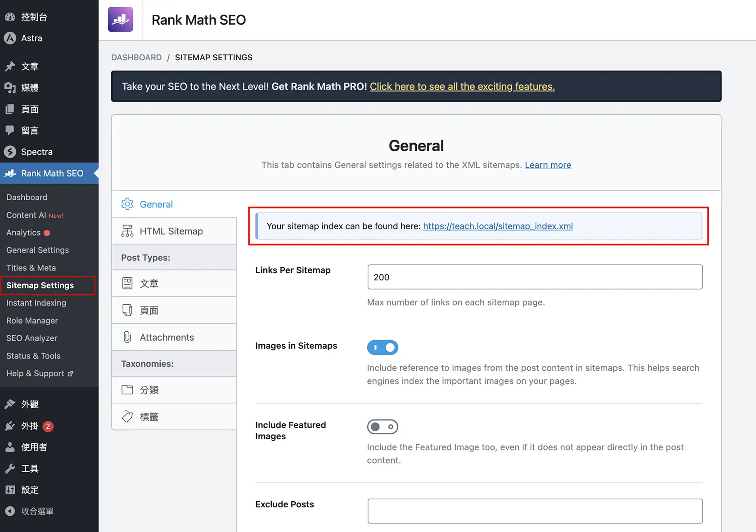756x532 pixels.
Task: Click the Spectra logo icon
Action: click(x=10, y=152)
